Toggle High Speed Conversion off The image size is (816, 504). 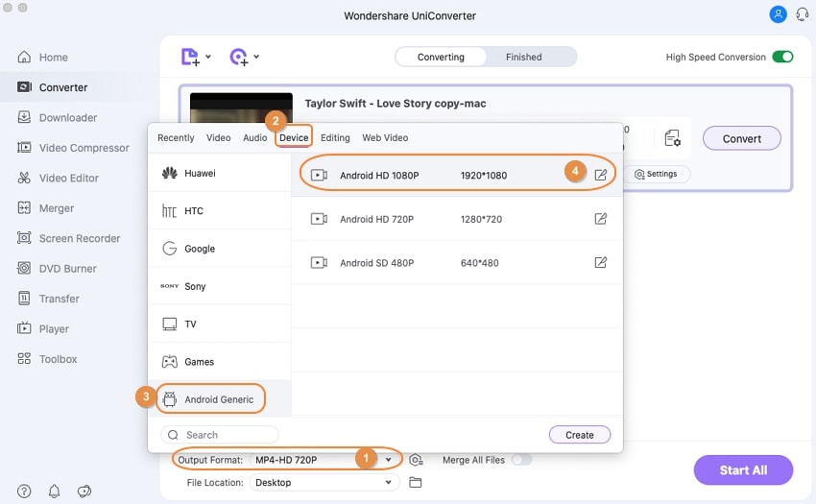[782, 57]
